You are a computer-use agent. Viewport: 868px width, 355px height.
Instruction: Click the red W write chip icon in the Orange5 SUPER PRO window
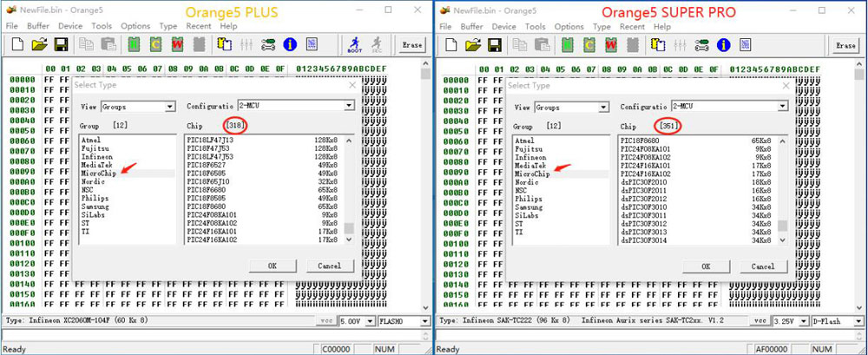(x=610, y=44)
